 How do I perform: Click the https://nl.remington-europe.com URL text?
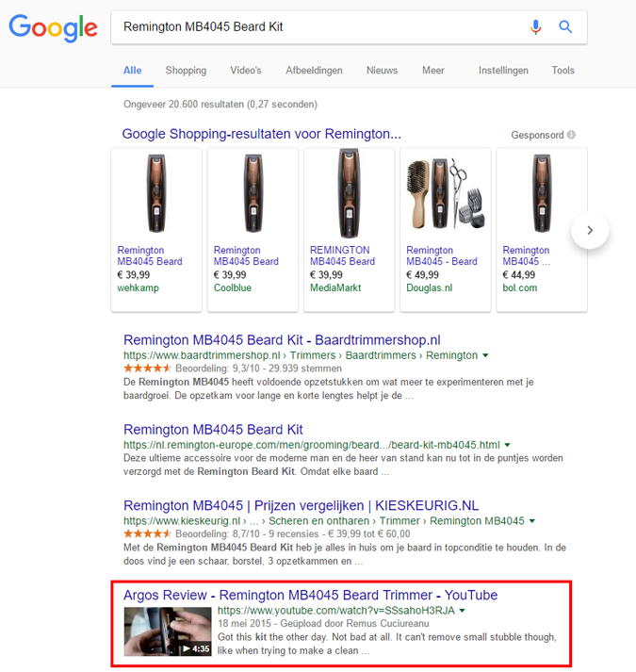(x=312, y=445)
